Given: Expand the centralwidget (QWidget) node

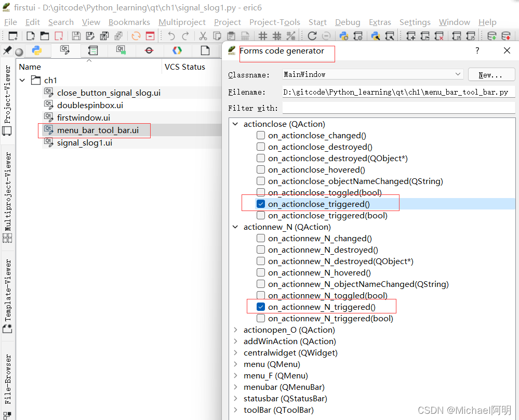Looking at the screenshot, I should point(235,353).
